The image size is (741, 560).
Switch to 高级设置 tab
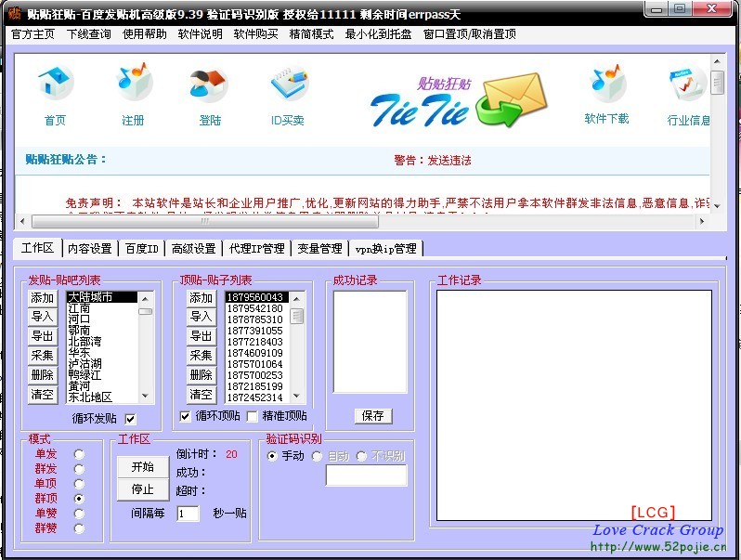tap(194, 249)
